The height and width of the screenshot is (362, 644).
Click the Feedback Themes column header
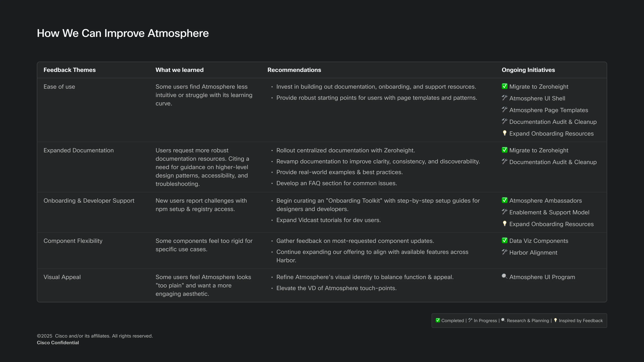click(69, 70)
